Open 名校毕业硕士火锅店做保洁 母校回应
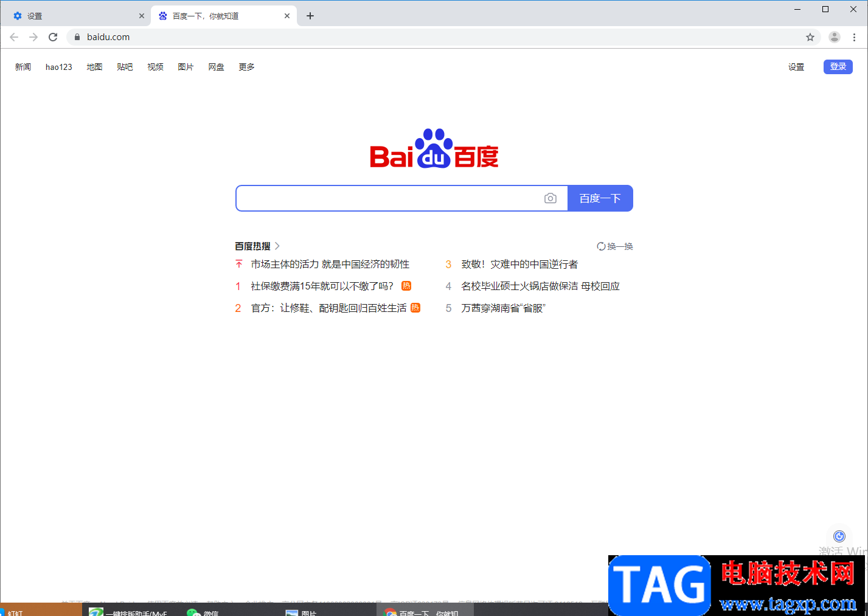The image size is (868, 616). (540, 286)
